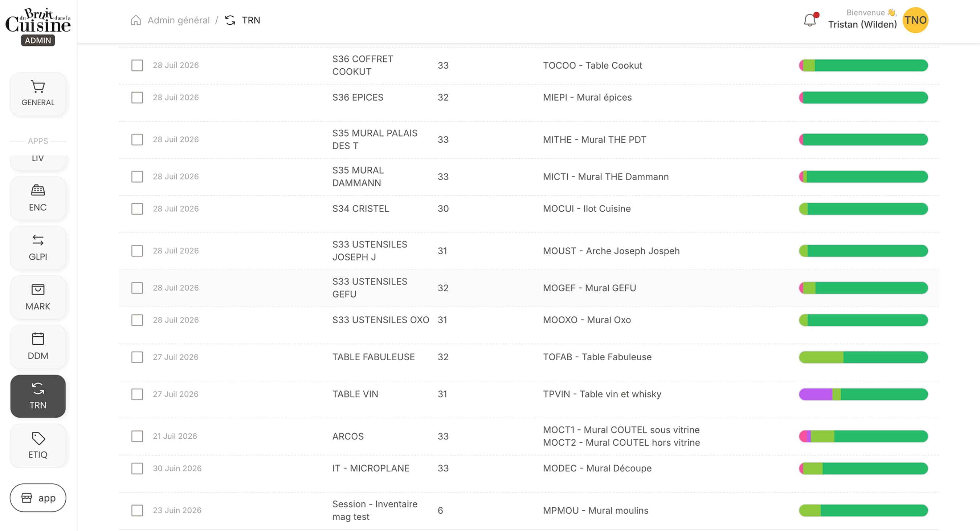Open the ETIQ label app
980x531 pixels.
tap(38, 446)
